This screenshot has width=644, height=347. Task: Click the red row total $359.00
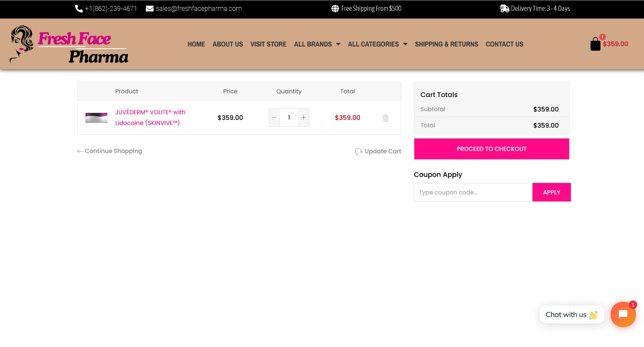(347, 118)
